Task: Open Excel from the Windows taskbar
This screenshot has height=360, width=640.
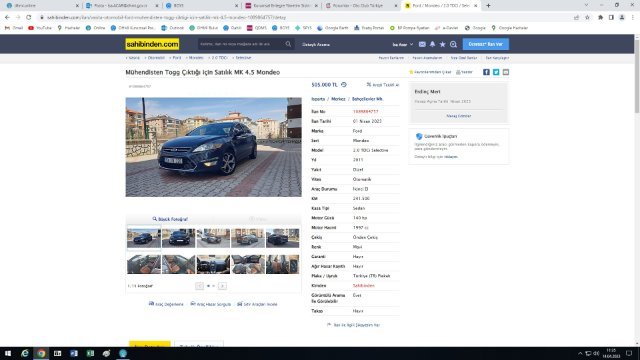Action: 90,353
